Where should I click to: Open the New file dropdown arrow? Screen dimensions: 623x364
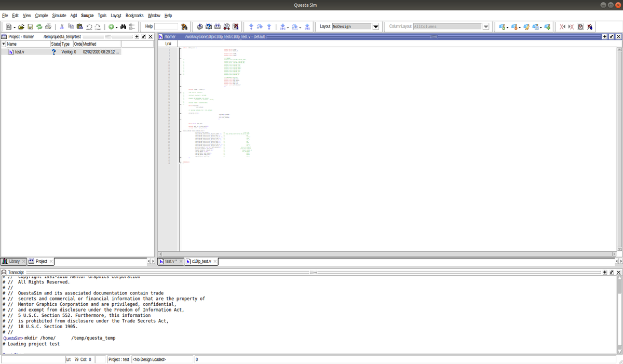pos(15,27)
